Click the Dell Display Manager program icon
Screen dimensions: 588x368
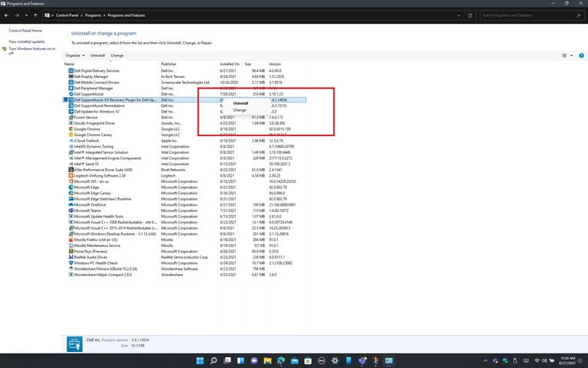pos(71,77)
